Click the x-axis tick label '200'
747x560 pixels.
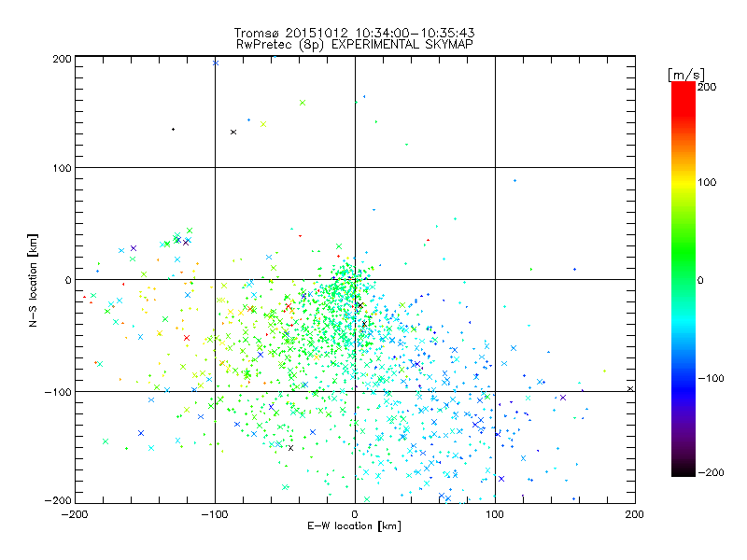635,514
